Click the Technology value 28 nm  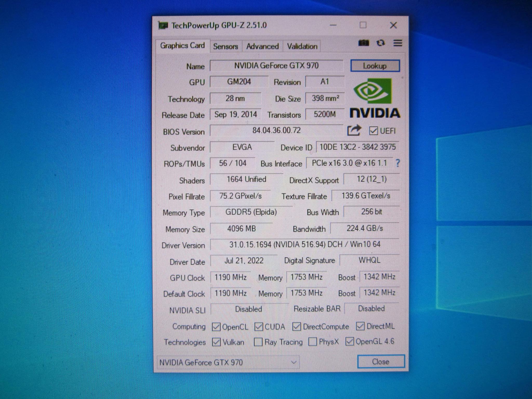[x=235, y=98]
